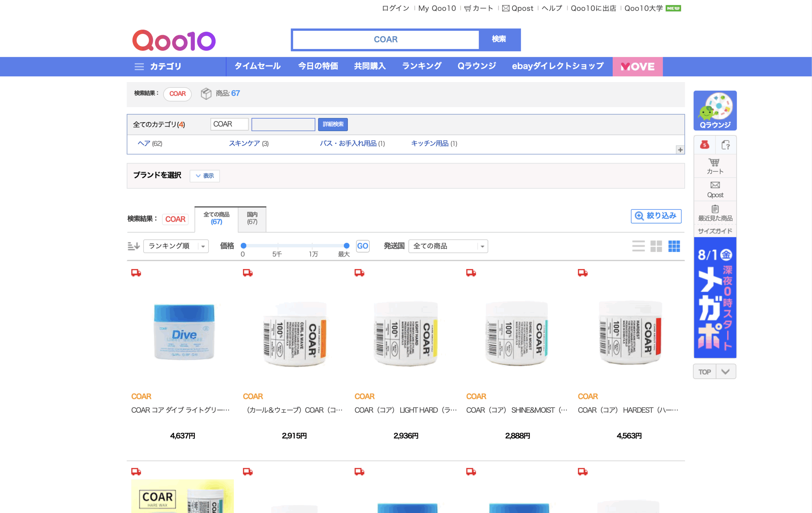Click the 絞り込み filter button
812x513 pixels.
(656, 216)
